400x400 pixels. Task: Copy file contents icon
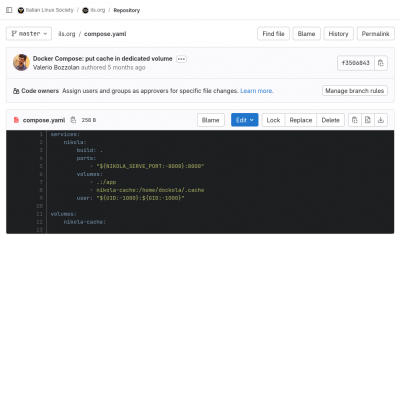(355, 120)
